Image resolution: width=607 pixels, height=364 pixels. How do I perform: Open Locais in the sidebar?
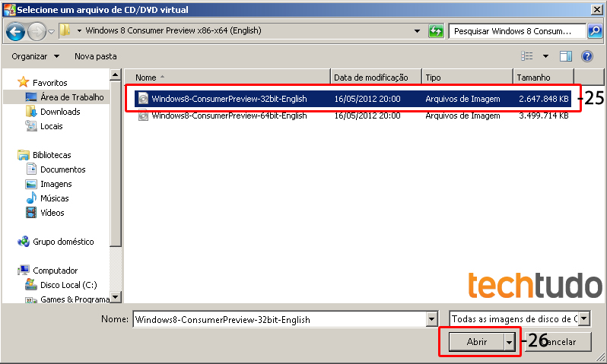tap(52, 126)
